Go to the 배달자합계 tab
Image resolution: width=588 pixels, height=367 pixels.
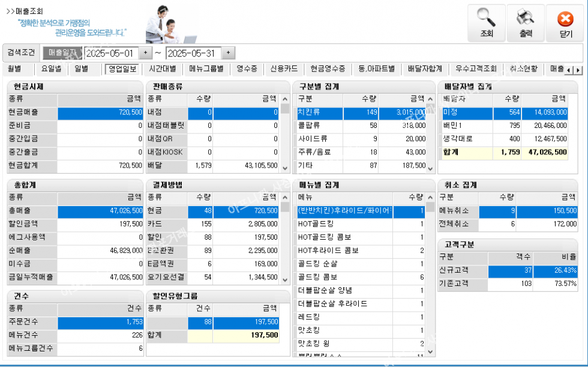[424, 69]
